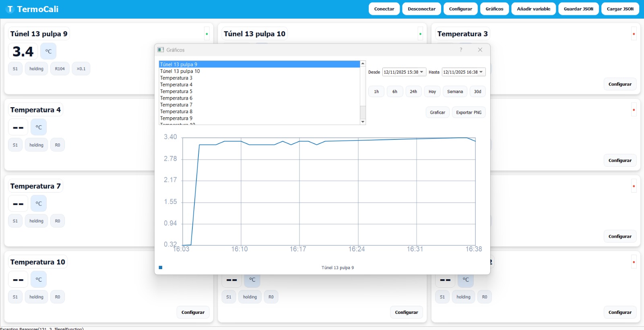Click the °C unit badge beside the 3.4 reading
644x330 pixels.
click(x=48, y=52)
